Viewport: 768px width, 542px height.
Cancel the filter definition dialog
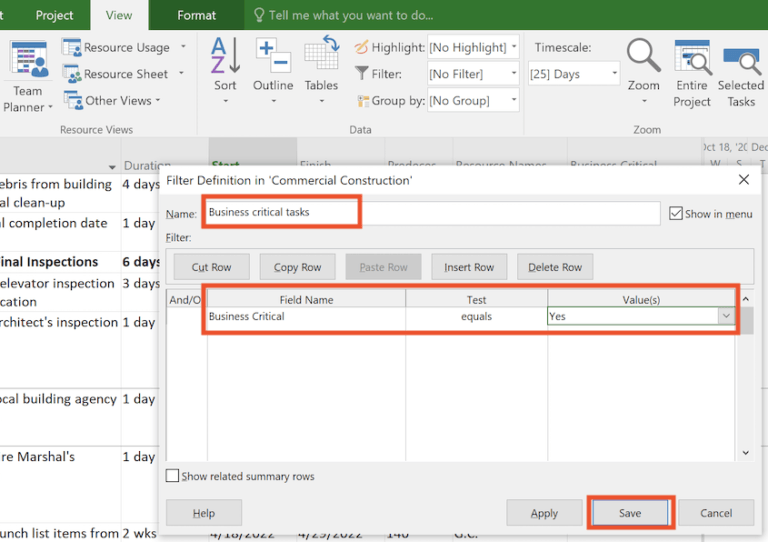(x=716, y=513)
